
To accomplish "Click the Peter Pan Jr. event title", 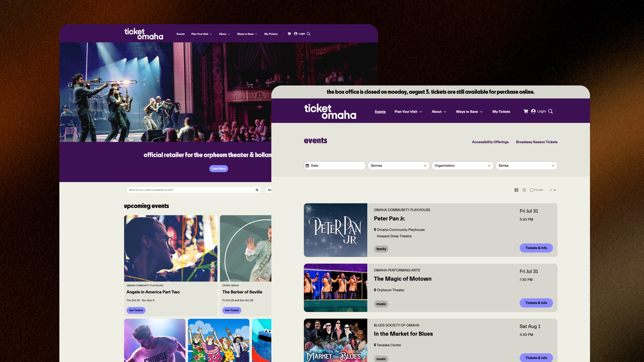I will tap(389, 219).
